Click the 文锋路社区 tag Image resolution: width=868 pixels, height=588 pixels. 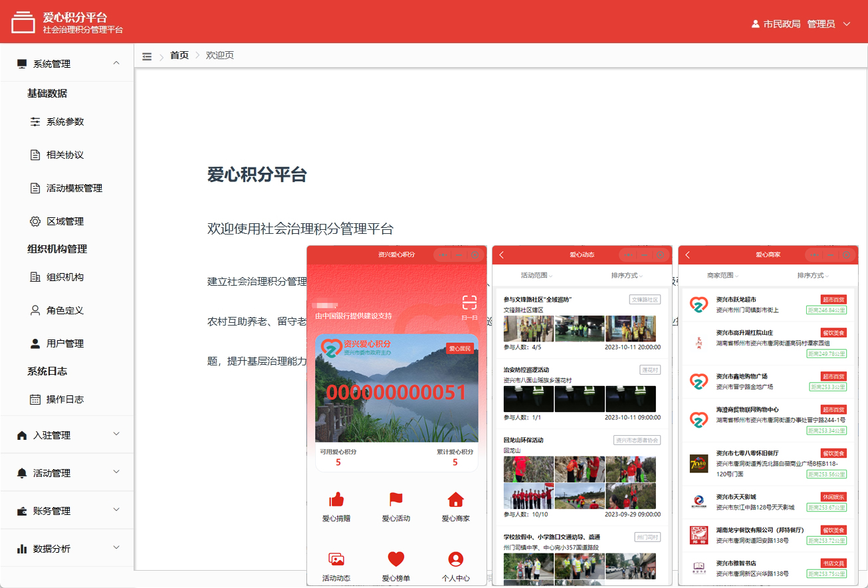click(645, 300)
